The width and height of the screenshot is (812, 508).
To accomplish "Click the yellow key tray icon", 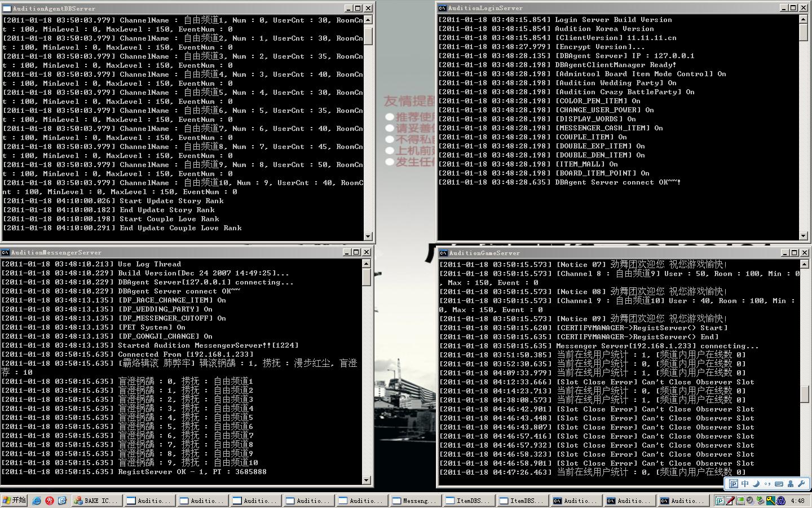I will coord(770,501).
